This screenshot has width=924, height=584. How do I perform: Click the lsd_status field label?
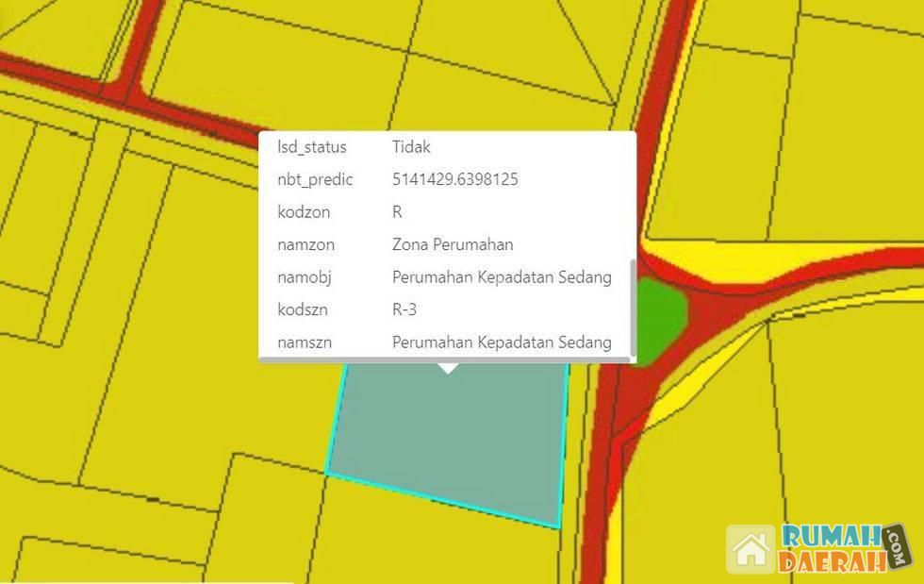(311, 147)
